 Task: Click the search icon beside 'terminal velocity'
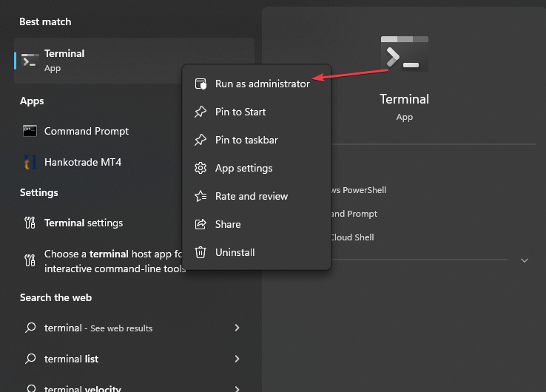31,388
